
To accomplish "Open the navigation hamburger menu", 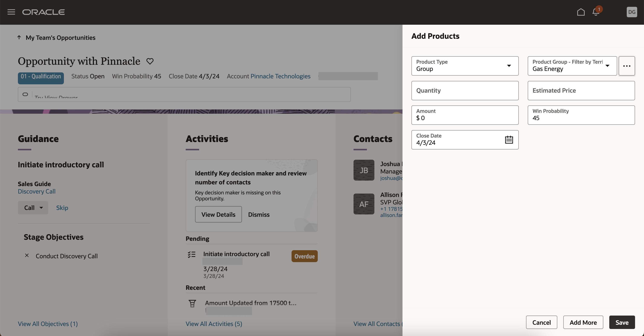I will [x=11, y=12].
